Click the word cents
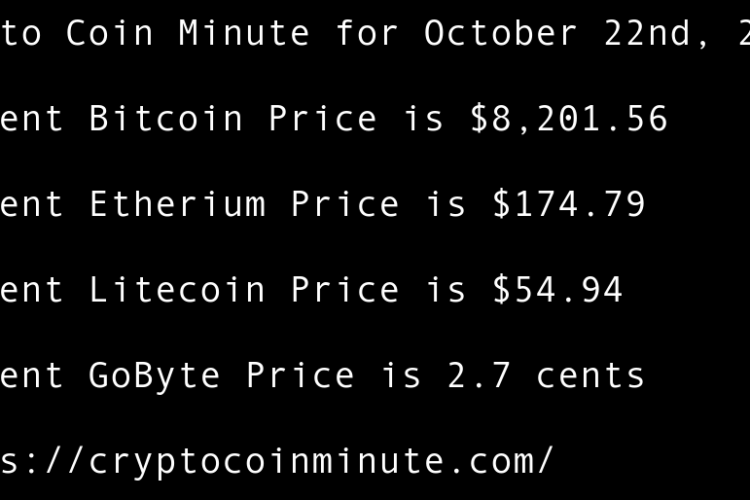The width and height of the screenshot is (750, 500). 591,376
